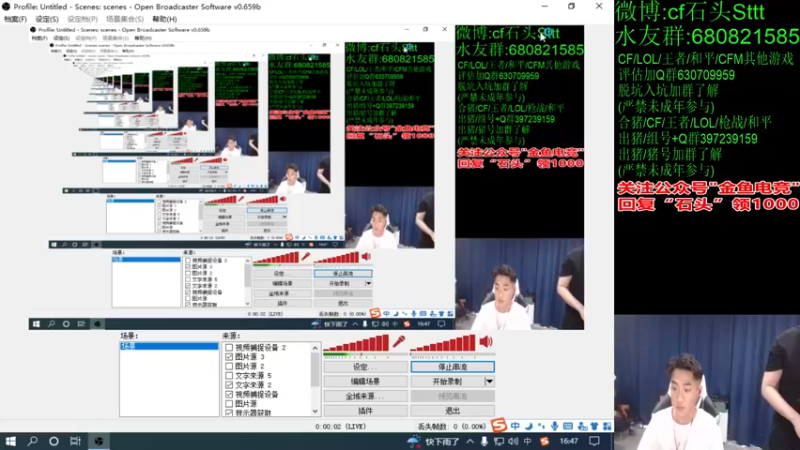
Task: Click the '0:00:02 (LIVE)' status text
Action: 340,427
